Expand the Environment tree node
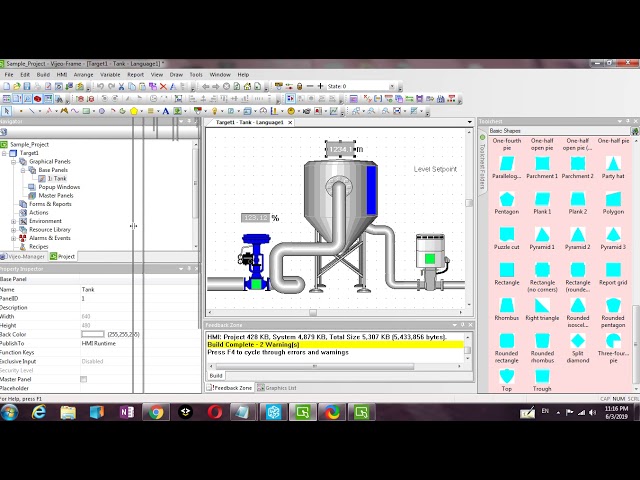Viewport: 640px width, 480px height. click(13, 221)
